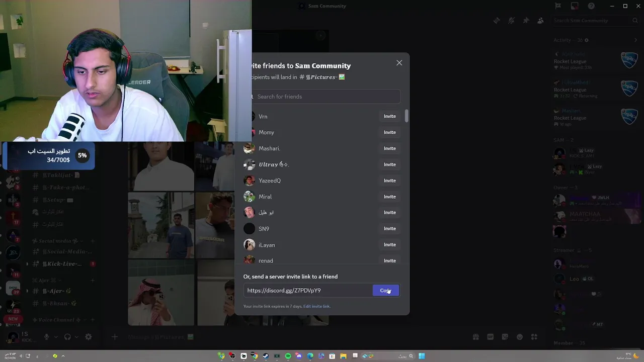The image size is (644, 362).
Task: Invite Miral to the server
Action: pyautogui.click(x=390, y=197)
